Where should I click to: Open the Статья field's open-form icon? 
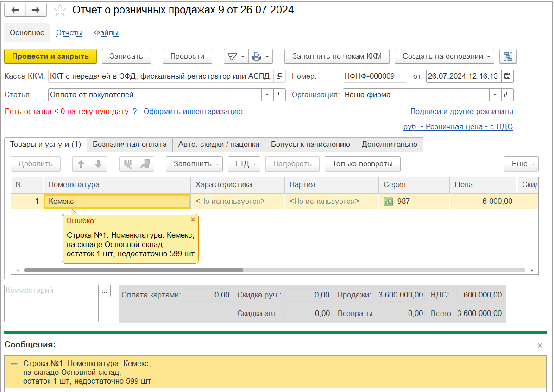point(279,95)
